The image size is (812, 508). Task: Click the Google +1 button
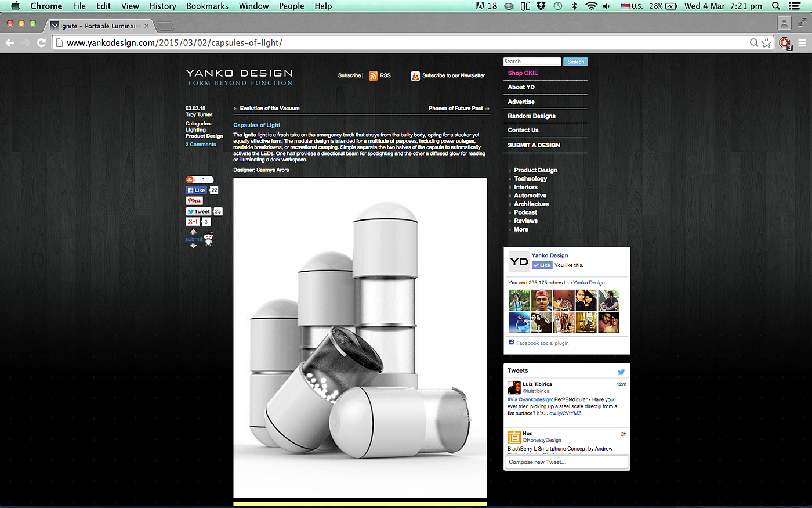(x=193, y=222)
